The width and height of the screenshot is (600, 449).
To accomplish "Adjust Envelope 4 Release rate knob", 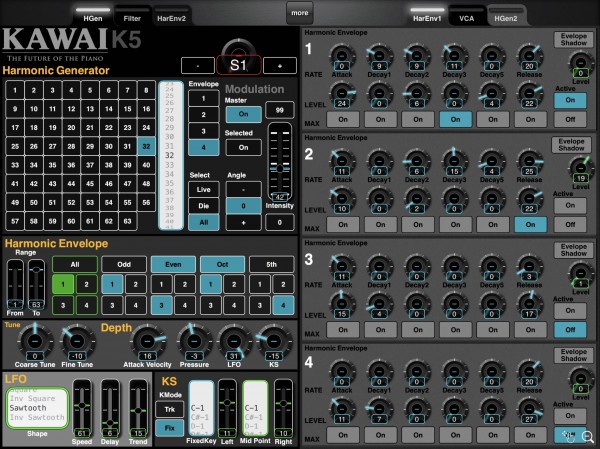I will point(530,372).
